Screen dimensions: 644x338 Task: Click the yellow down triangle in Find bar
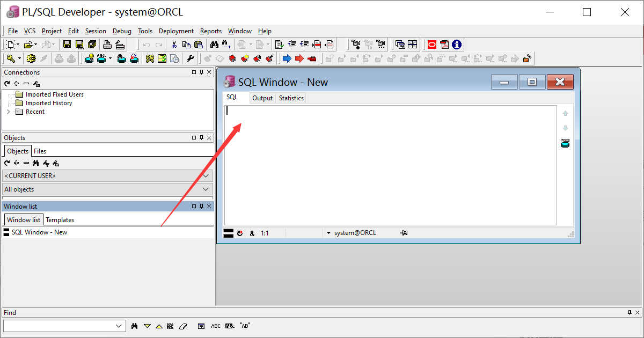tap(147, 326)
